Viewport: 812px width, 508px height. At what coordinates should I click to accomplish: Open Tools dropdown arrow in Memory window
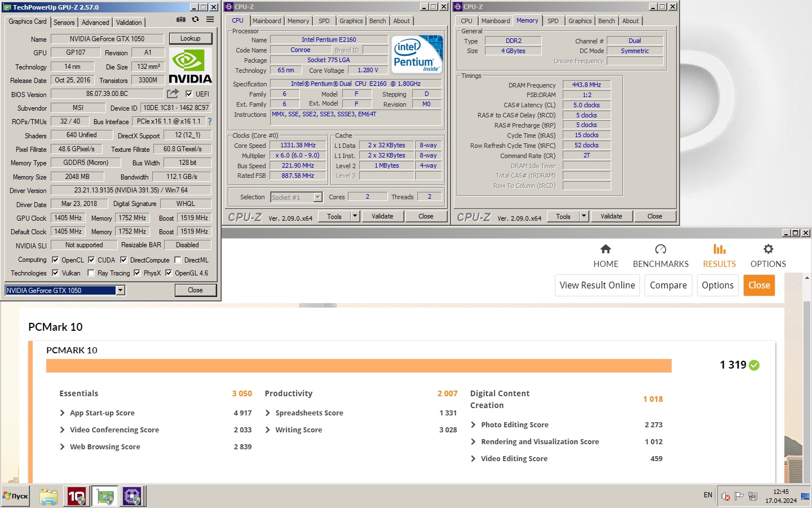point(584,216)
